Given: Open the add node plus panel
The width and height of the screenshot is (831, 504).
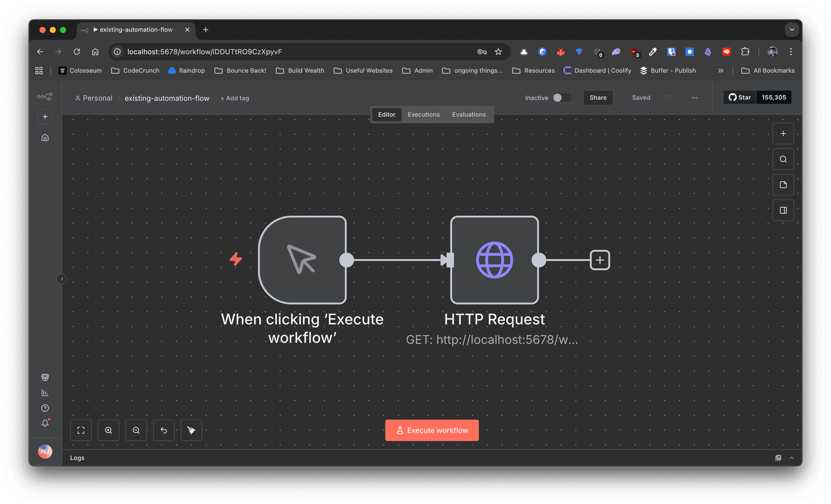Looking at the screenshot, I should [783, 134].
